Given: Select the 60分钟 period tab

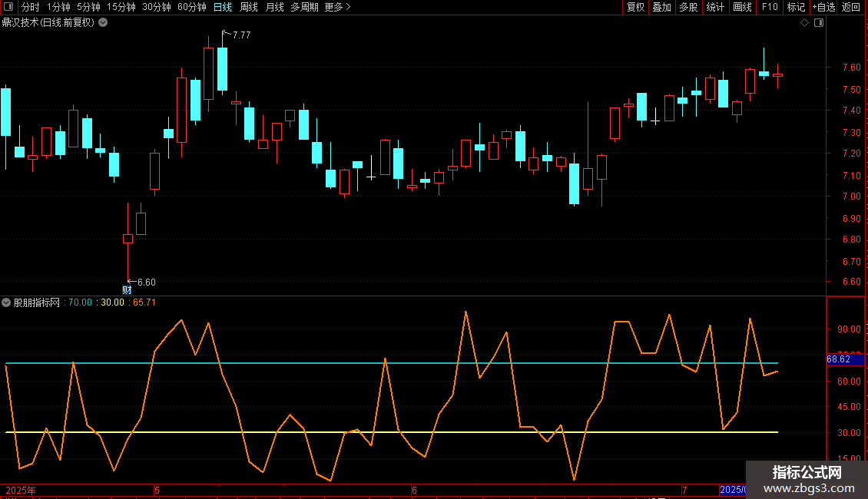Looking at the screenshot, I should [x=192, y=7].
